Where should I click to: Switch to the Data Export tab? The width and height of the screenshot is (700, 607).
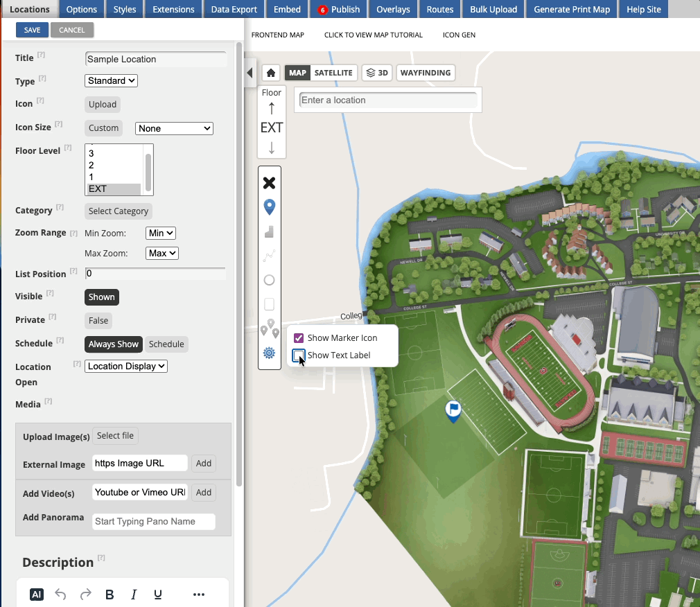[x=234, y=9]
